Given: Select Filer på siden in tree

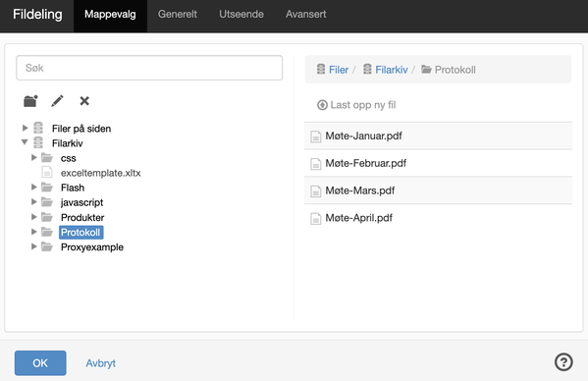Looking at the screenshot, I should [x=81, y=129].
